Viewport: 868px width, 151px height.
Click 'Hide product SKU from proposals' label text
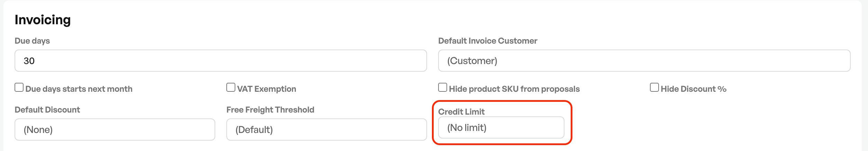tap(514, 89)
